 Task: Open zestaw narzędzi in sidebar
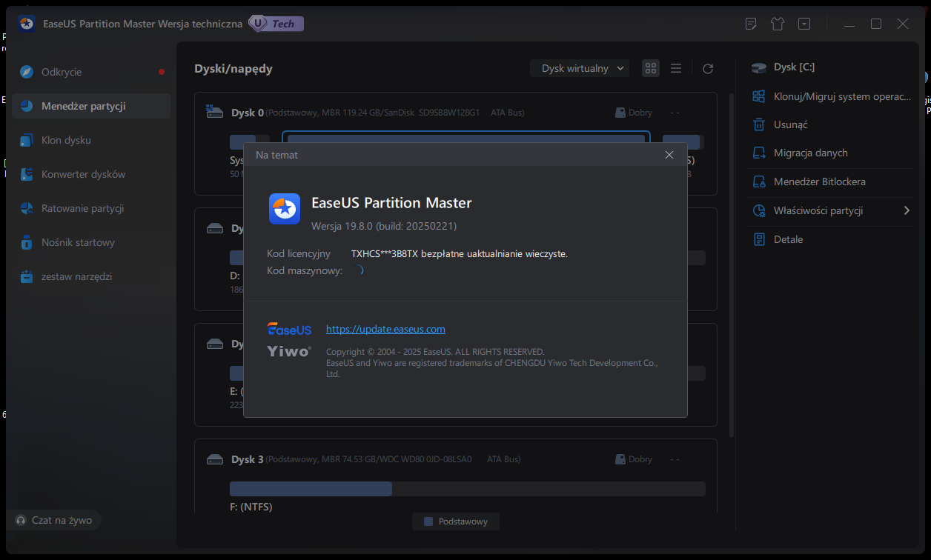pyautogui.click(x=90, y=276)
